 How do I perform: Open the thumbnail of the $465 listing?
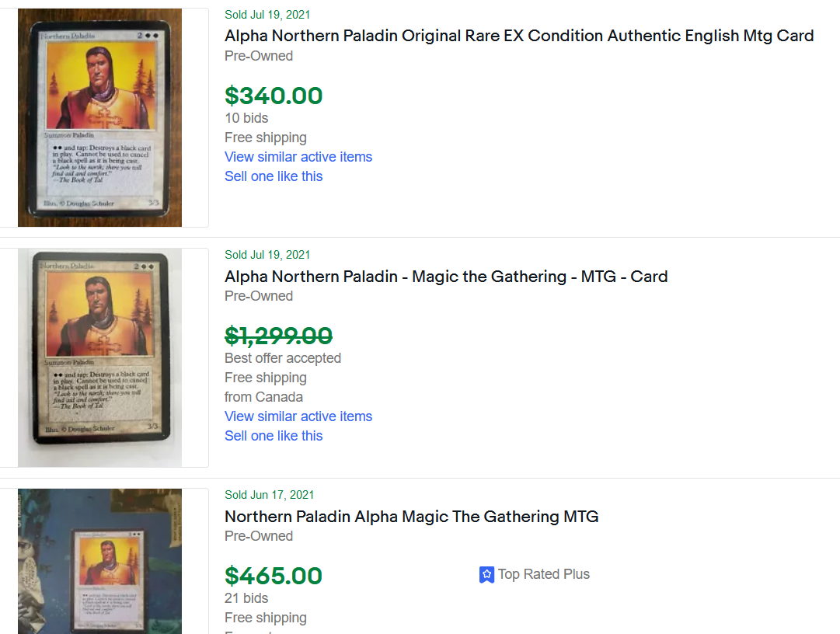[99, 561]
